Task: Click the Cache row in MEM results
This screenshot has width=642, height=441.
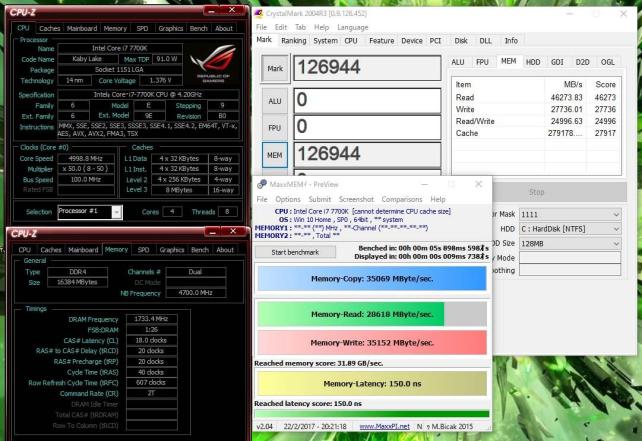Action: 536,133
